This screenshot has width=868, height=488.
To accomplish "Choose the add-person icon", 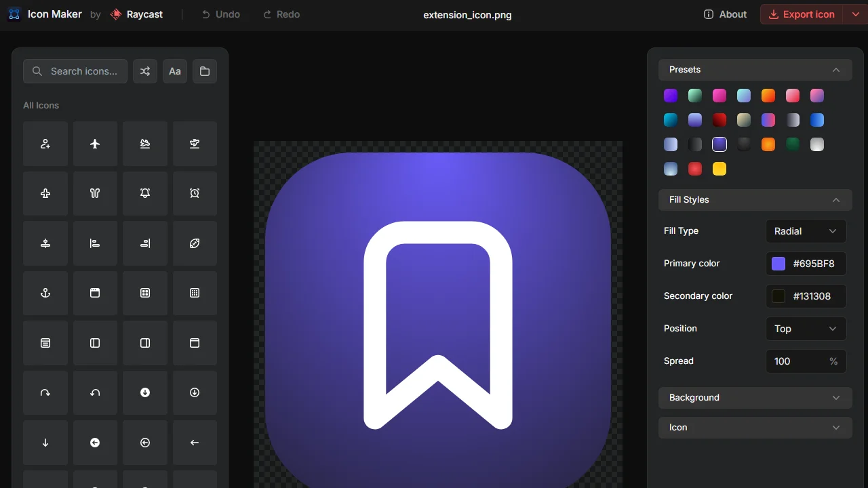I will 45,144.
